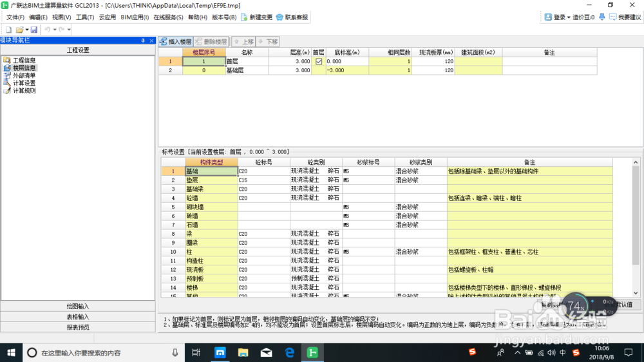Open the 视图(V) menu

coord(62,17)
